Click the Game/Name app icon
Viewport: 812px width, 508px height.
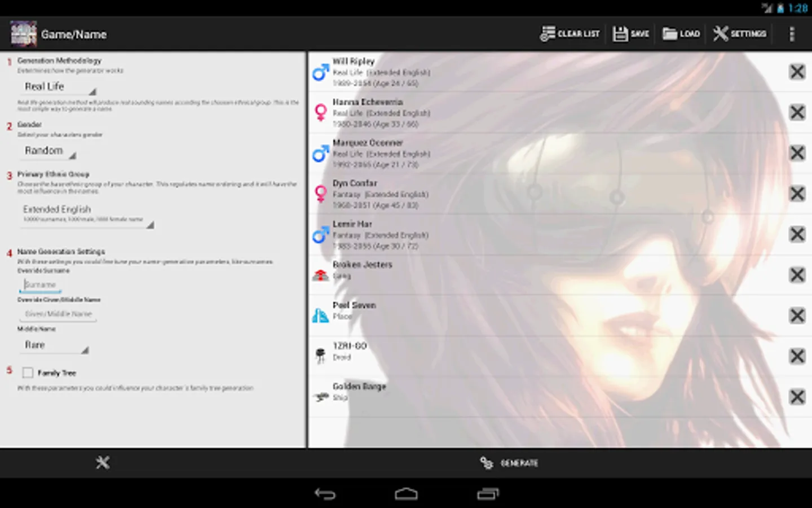tap(23, 34)
